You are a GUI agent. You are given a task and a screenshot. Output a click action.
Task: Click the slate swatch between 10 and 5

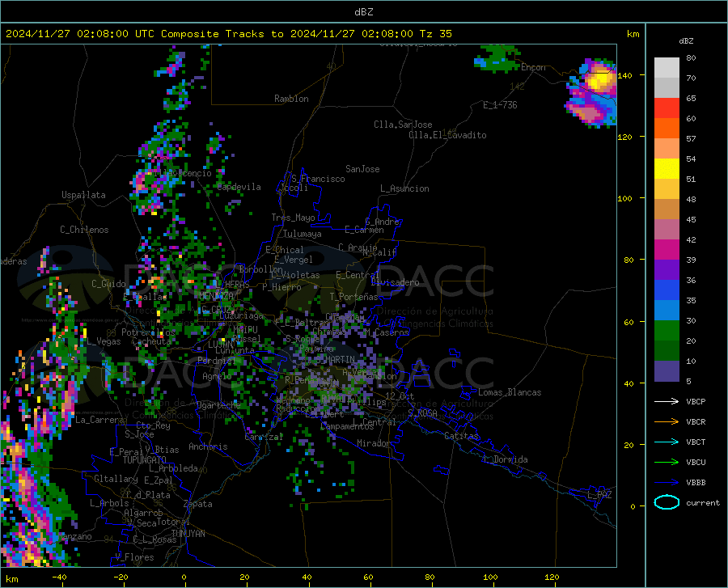[667, 371]
